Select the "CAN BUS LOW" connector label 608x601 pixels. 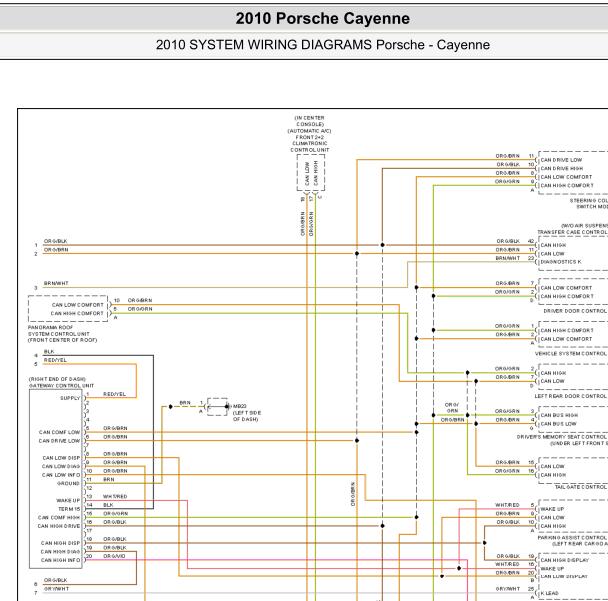pyautogui.click(x=558, y=424)
